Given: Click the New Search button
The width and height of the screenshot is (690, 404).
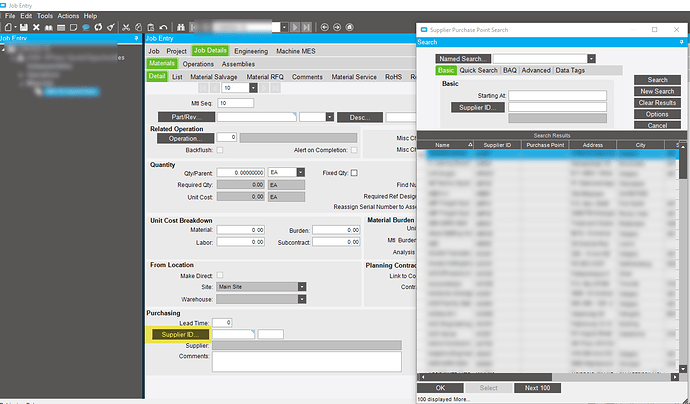Looking at the screenshot, I should [657, 91].
